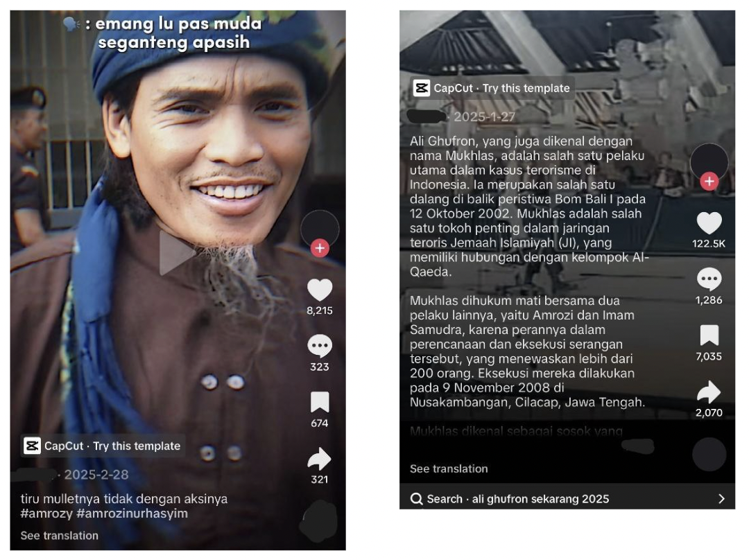Like the right video with 122.5K likes
749x560 pixels.
[x=709, y=223]
